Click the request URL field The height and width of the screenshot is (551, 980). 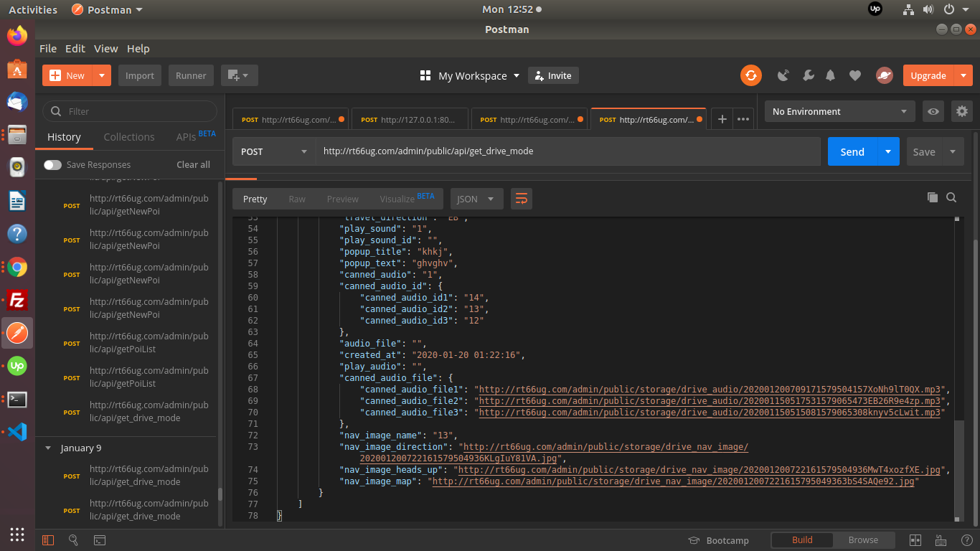[x=567, y=151]
